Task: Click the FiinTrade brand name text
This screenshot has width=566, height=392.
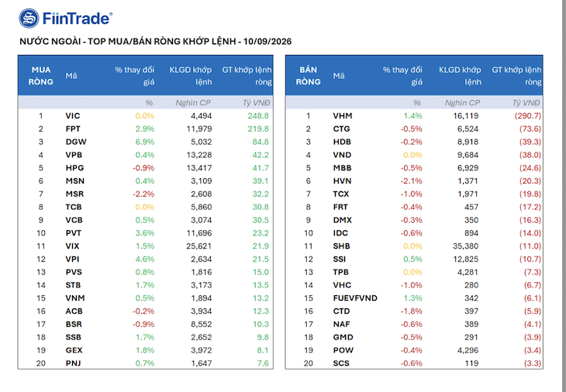Action: (78, 19)
